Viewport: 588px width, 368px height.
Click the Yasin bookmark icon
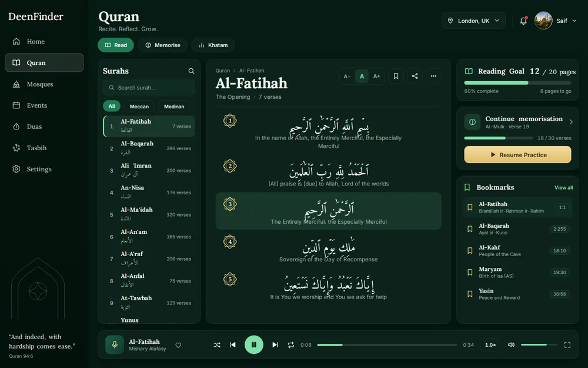[x=469, y=294]
